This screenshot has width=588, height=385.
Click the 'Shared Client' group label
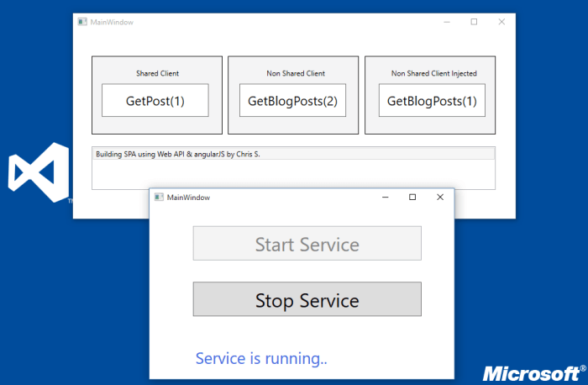point(157,73)
